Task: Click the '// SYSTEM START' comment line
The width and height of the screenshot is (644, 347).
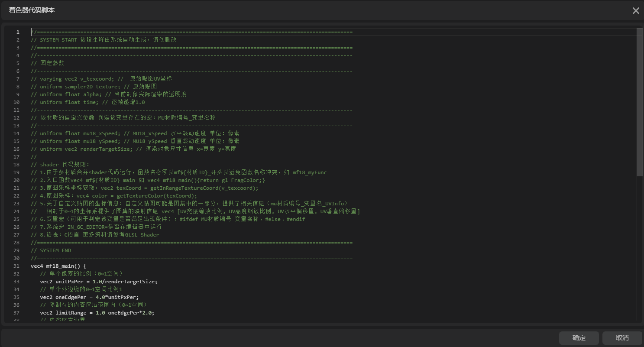Action: coord(104,40)
